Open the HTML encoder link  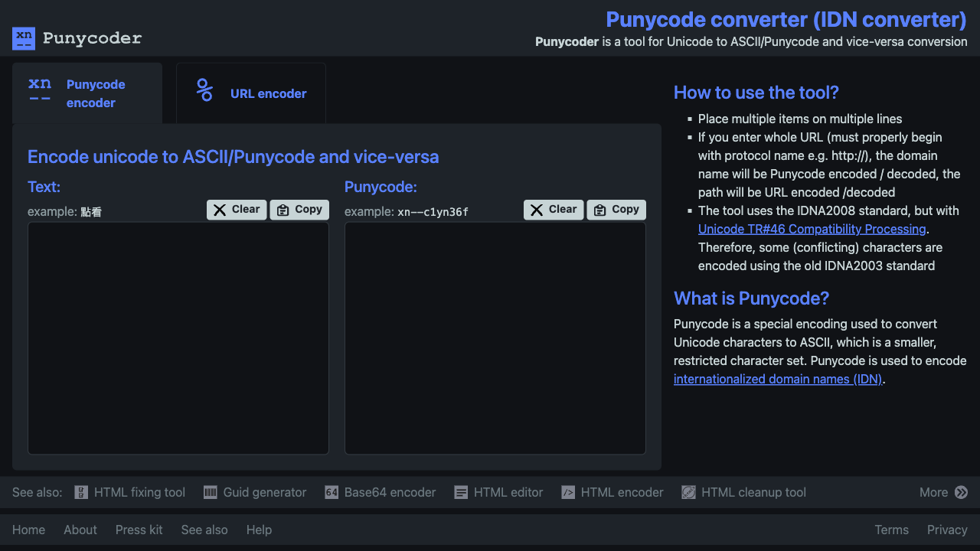(x=612, y=493)
